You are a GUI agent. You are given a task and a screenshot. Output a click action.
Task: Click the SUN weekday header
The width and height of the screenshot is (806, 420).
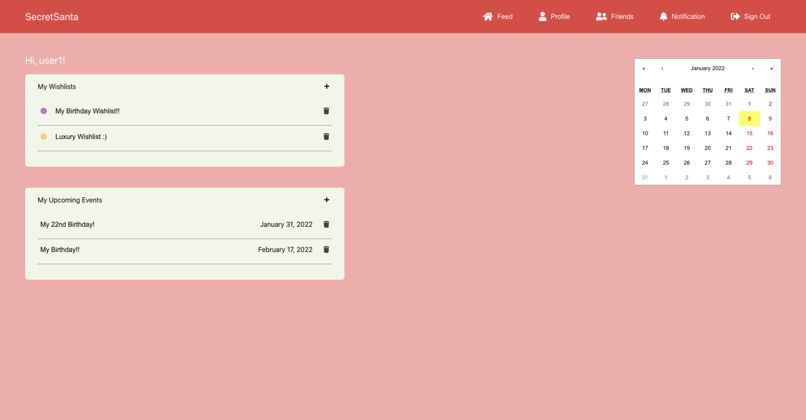pyautogui.click(x=770, y=90)
